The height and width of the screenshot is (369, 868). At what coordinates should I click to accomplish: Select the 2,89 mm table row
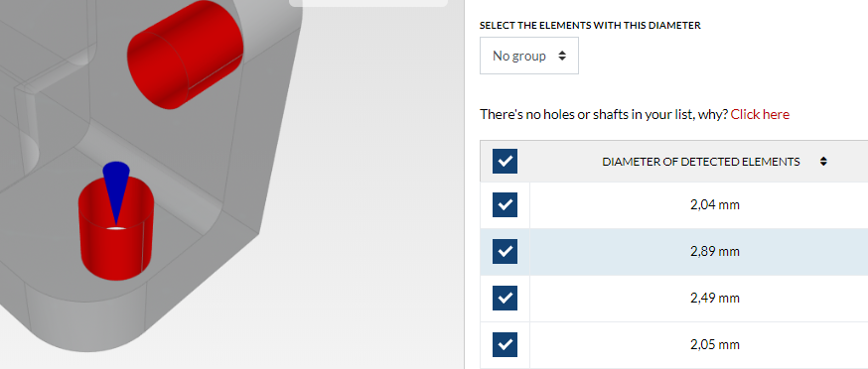[673, 252]
